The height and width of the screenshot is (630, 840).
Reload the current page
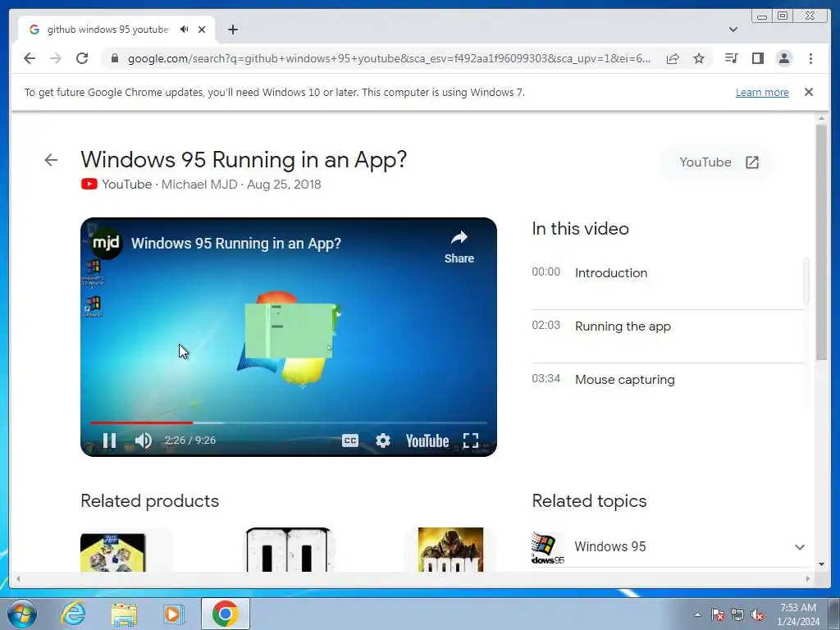82,58
